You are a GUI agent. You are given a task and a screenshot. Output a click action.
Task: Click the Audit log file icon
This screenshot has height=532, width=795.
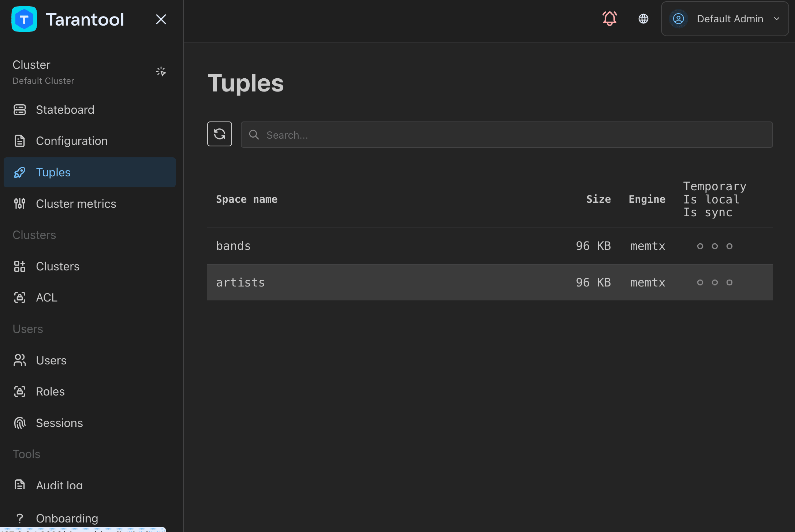tap(20, 485)
